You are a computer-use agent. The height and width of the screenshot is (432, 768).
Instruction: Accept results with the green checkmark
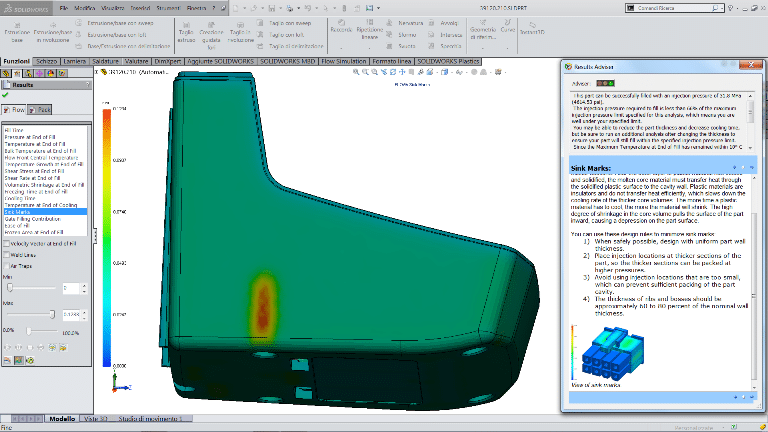pos(6,95)
